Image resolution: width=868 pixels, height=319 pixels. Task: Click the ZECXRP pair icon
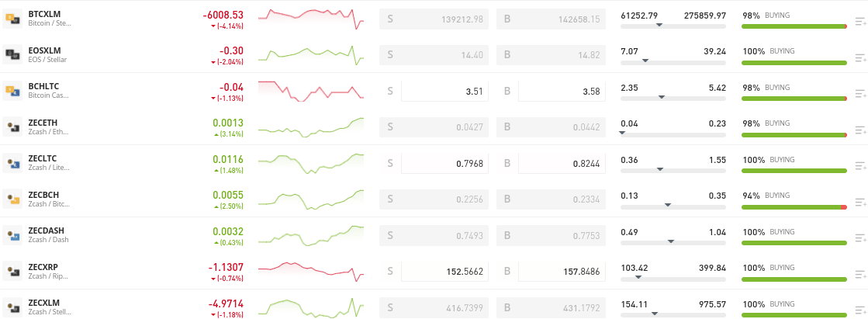pos(12,271)
